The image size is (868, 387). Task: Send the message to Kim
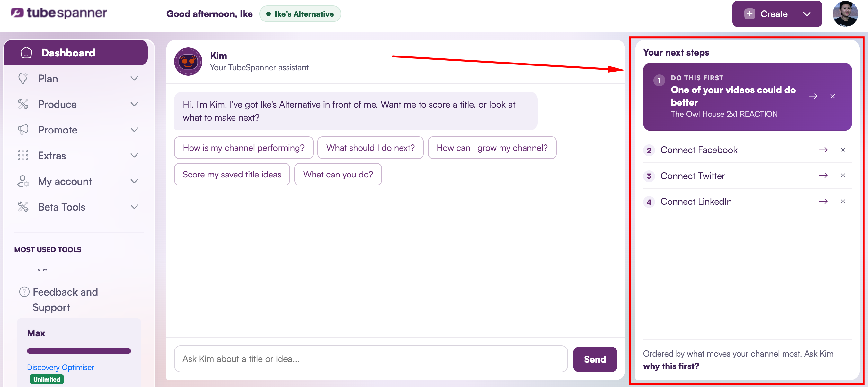click(595, 359)
